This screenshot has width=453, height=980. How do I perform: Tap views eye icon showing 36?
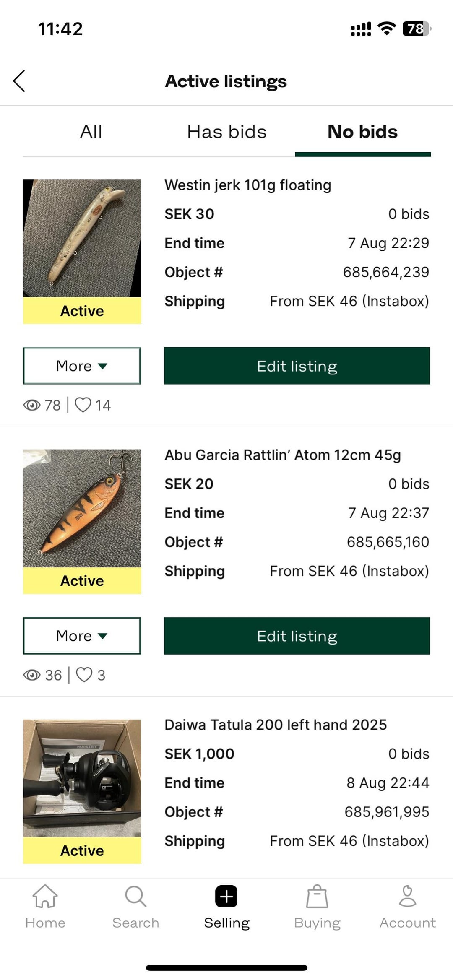tap(32, 675)
